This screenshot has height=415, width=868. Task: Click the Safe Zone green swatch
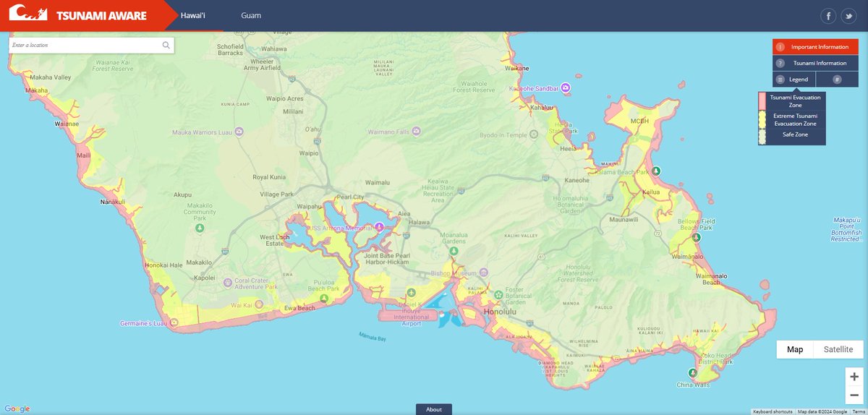tap(762, 136)
